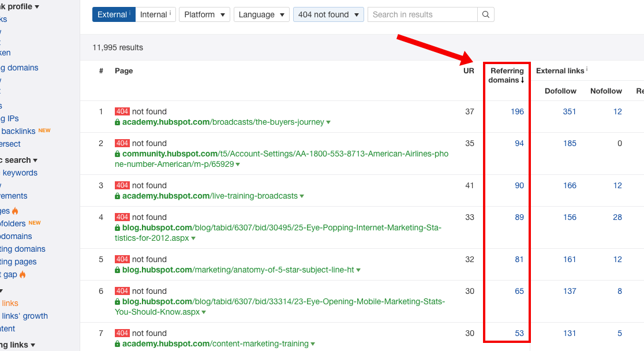Click nofollow count 28
The image size is (644, 351).
click(617, 218)
